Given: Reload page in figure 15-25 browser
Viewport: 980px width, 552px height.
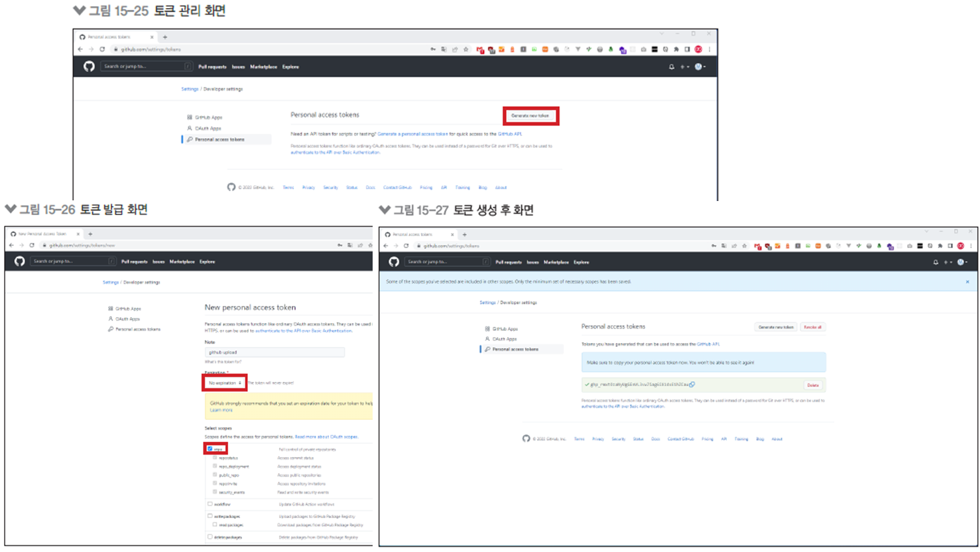Looking at the screenshot, I should pyautogui.click(x=102, y=49).
